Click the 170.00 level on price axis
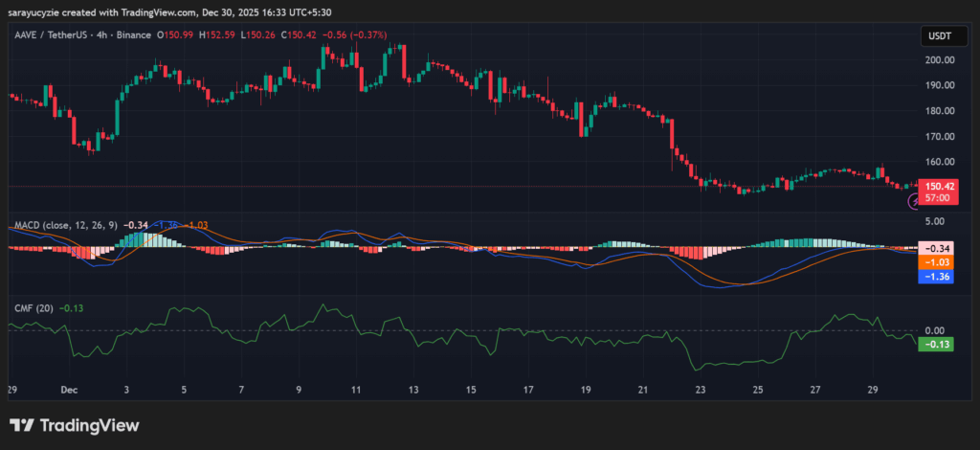Viewport: 980px width, 450px height. (940, 136)
